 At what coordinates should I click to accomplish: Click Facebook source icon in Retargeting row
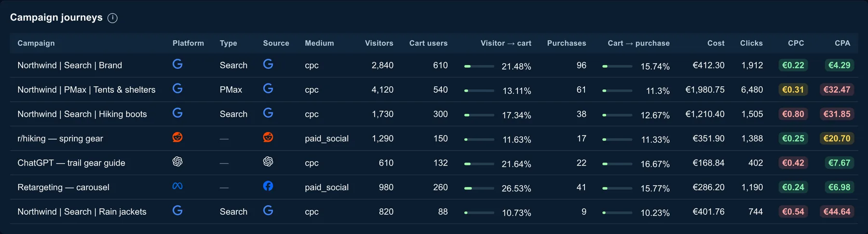268,186
